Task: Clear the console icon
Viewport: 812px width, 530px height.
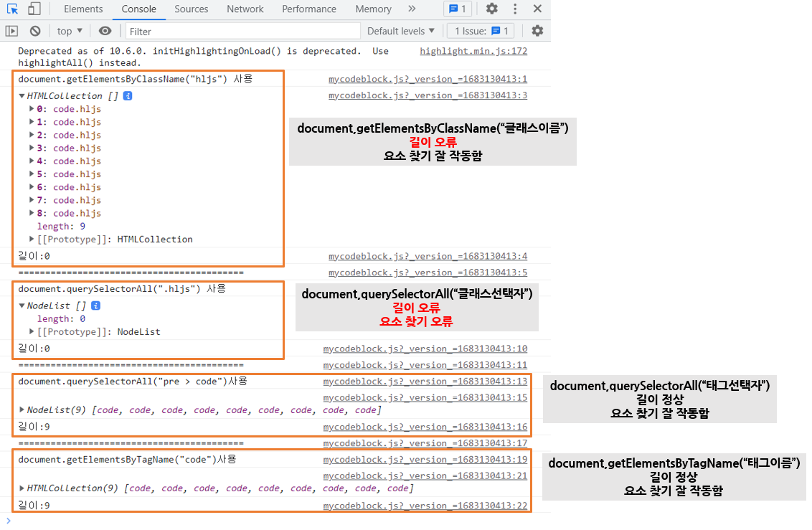Action: (x=34, y=31)
